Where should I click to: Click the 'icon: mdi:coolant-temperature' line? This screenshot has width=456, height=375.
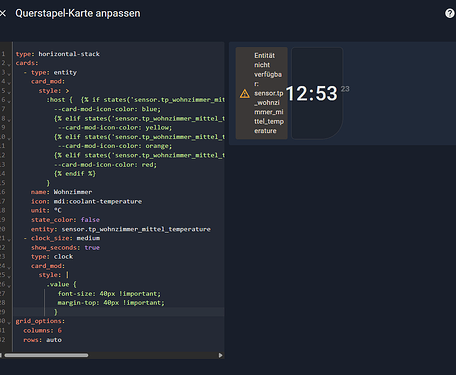point(86,201)
